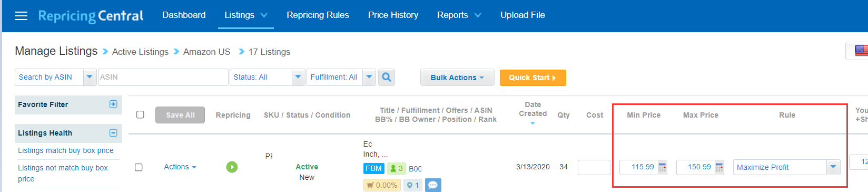Expand the Favorite Filter panel

pyautogui.click(x=113, y=104)
